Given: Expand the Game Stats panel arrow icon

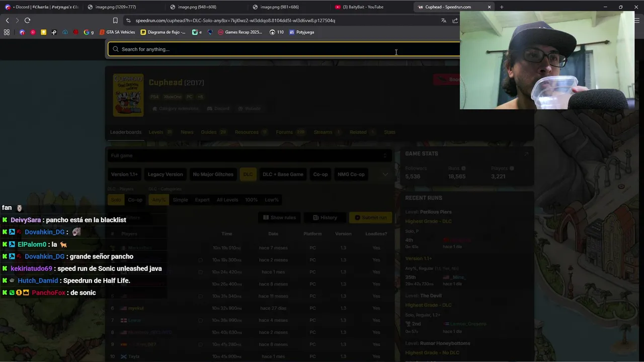Looking at the screenshot, I should click(x=526, y=154).
